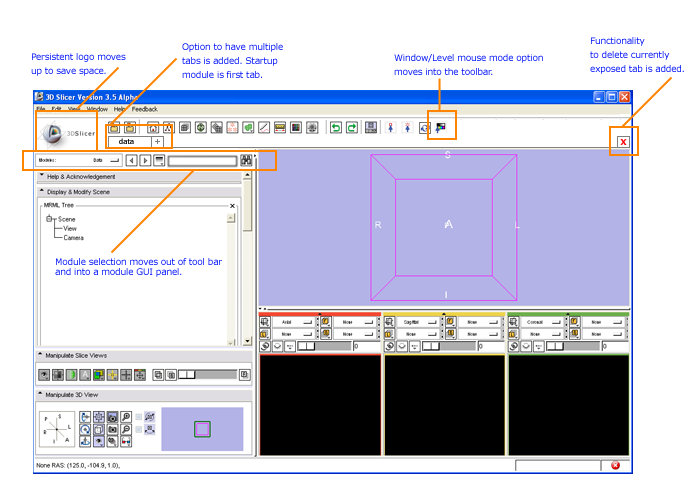Image resolution: width=693 pixels, height=486 pixels.
Task: Click the 3D view visibility eye icon
Action: [99, 441]
